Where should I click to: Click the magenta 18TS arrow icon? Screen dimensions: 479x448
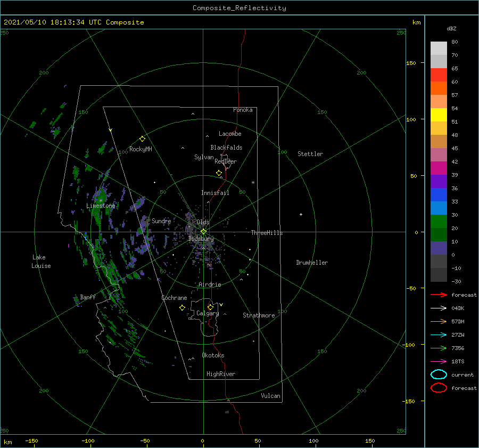(439, 362)
